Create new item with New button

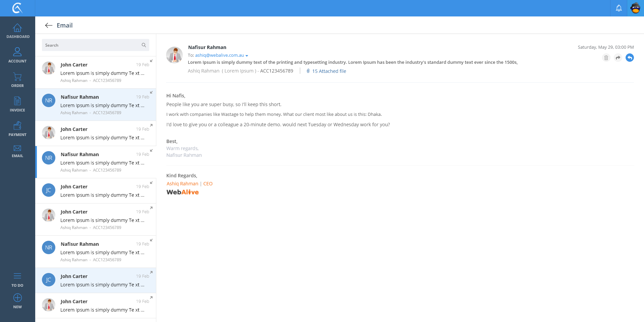[x=17, y=301]
